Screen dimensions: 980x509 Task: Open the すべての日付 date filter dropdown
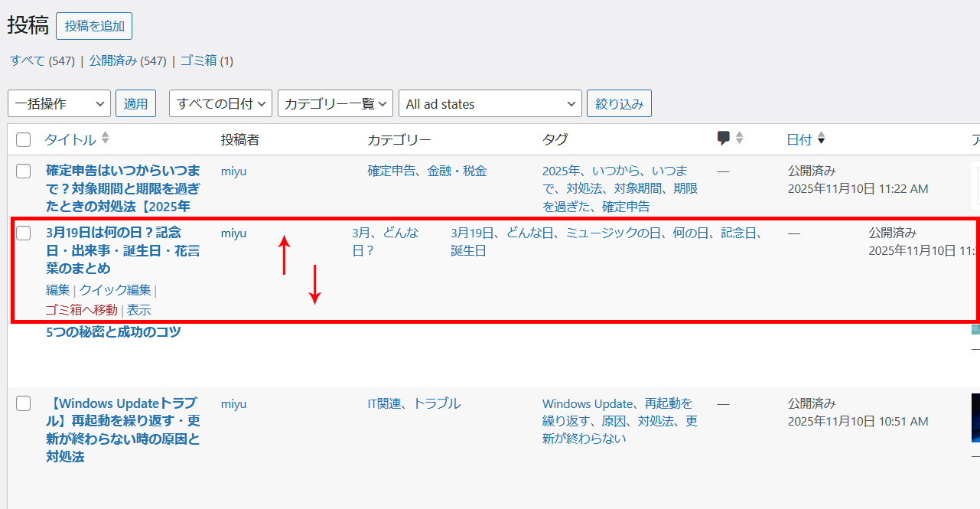tap(220, 103)
